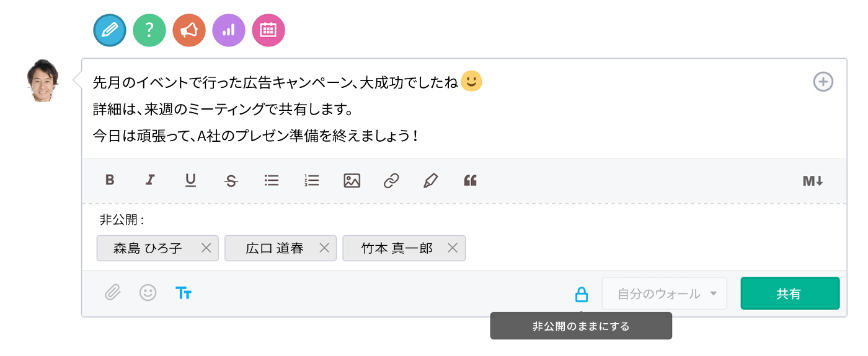868x356 pixels.
Task: Insert a bulleted list
Action: click(272, 180)
